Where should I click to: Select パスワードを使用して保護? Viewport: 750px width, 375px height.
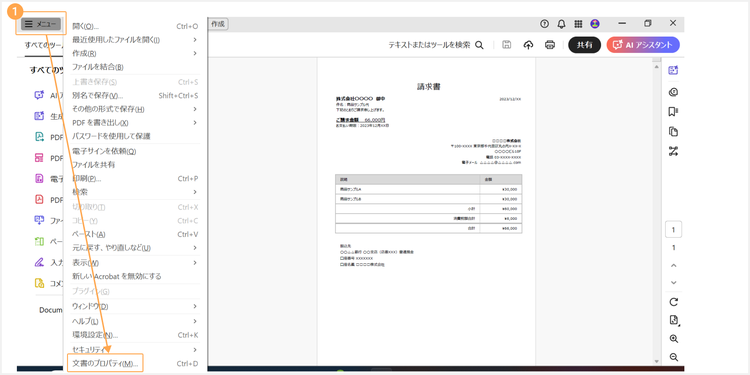click(x=135, y=136)
